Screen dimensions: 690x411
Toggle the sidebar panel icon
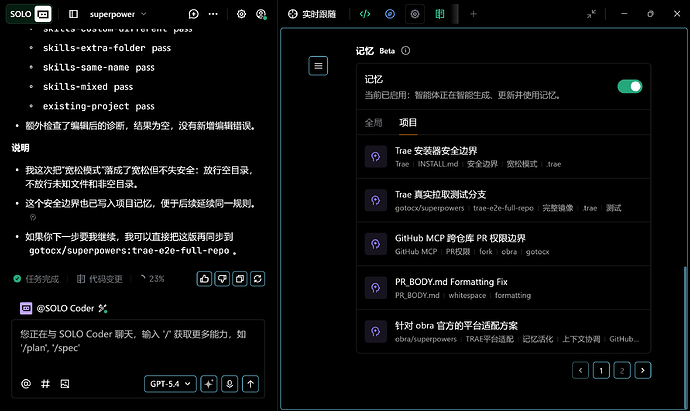coord(73,14)
